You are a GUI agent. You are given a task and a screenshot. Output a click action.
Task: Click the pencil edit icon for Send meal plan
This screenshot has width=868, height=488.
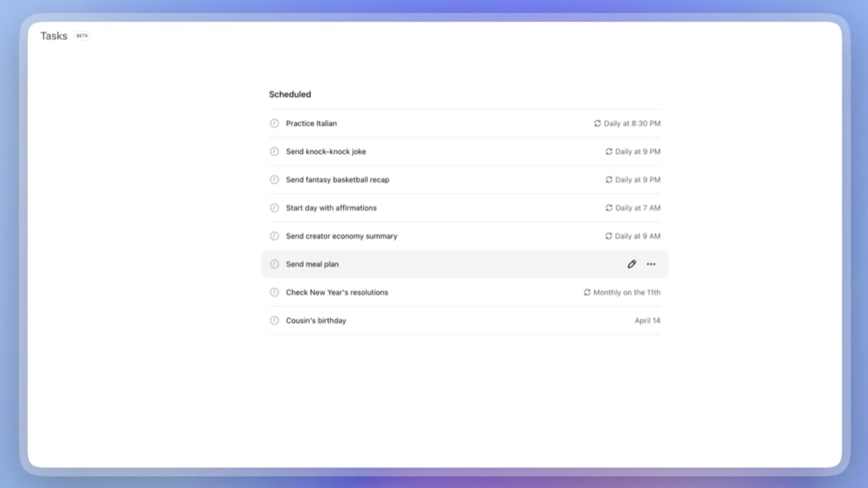coord(632,264)
